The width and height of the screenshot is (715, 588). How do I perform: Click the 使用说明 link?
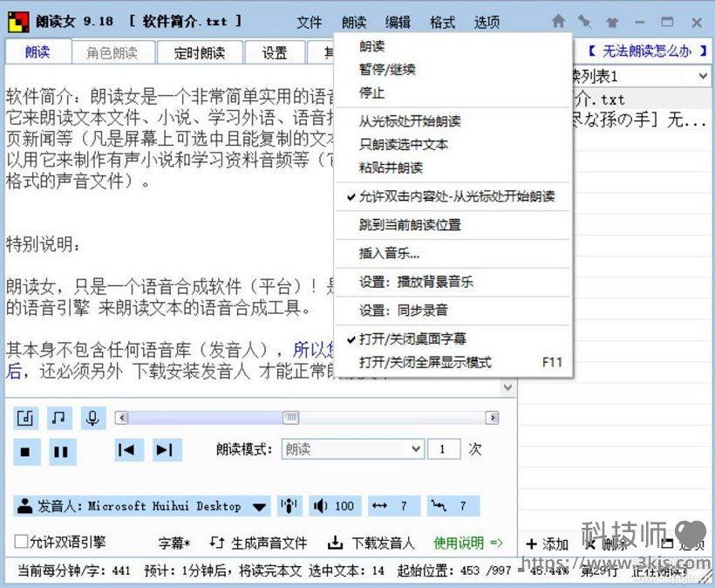[468, 543]
